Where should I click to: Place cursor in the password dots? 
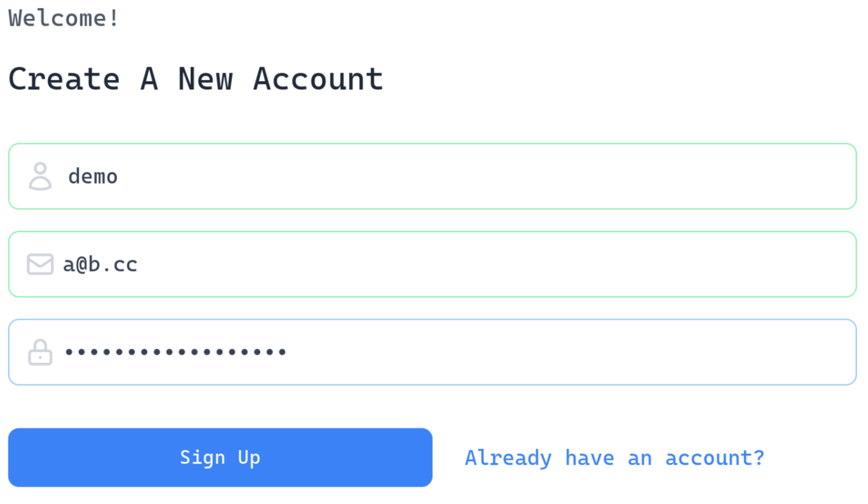click(x=175, y=352)
